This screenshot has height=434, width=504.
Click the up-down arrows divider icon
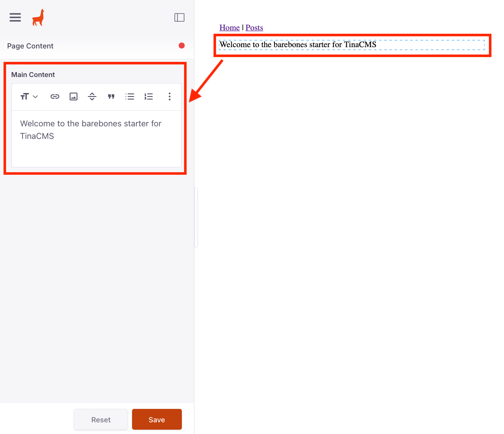(x=92, y=96)
